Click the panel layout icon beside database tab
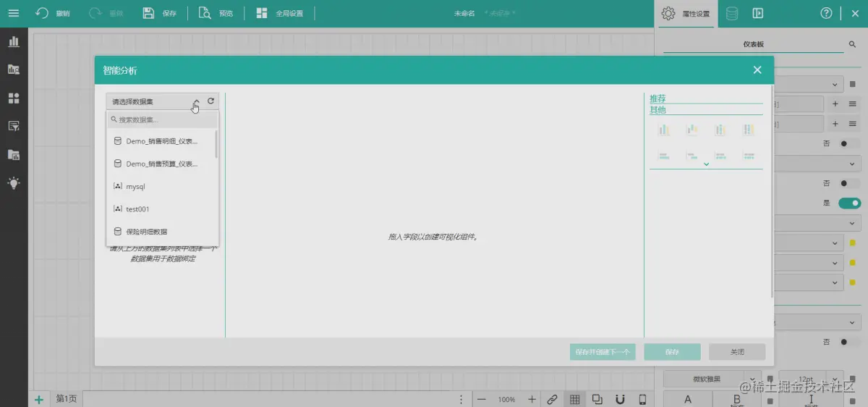This screenshot has height=407, width=868. 758,13
